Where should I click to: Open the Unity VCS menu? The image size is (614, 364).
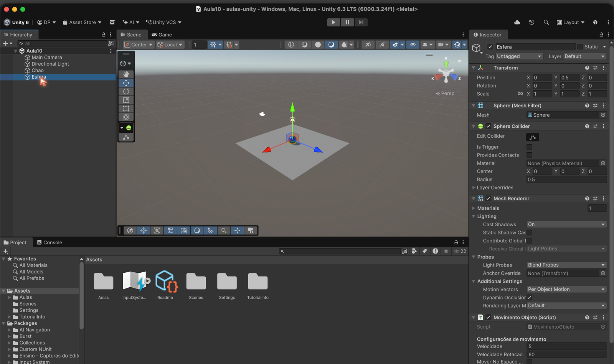(x=163, y=22)
